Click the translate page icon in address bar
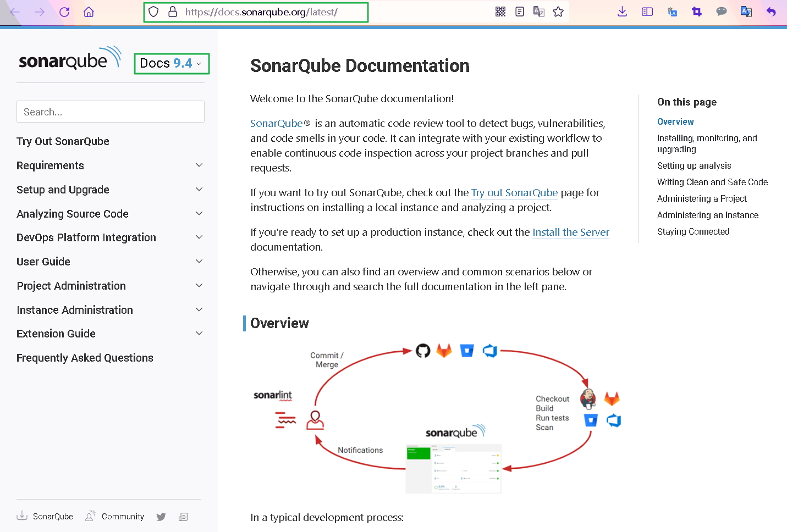This screenshot has height=532, width=787. 539,12
